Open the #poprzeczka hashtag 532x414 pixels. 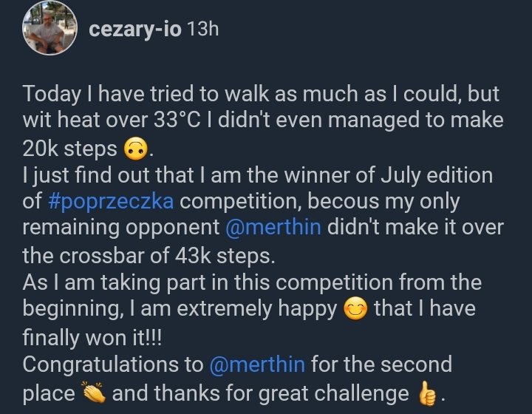(x=111, y=201)
